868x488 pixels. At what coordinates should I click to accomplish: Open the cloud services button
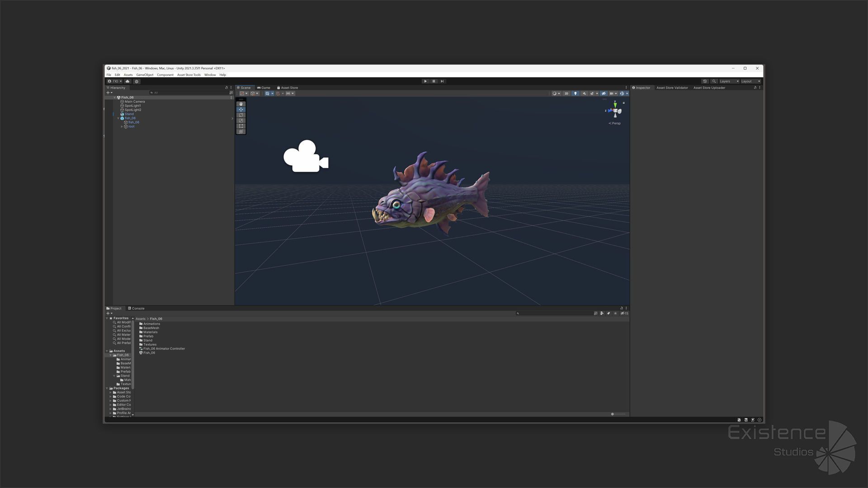tap(127, 81)
